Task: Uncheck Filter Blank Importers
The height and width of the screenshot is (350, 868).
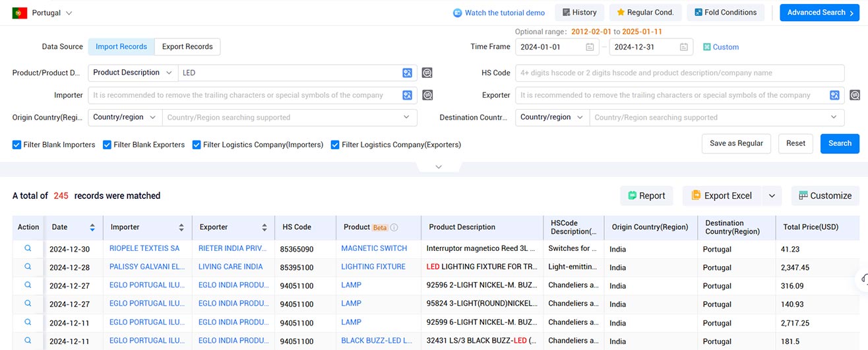Action: [17, 145]
